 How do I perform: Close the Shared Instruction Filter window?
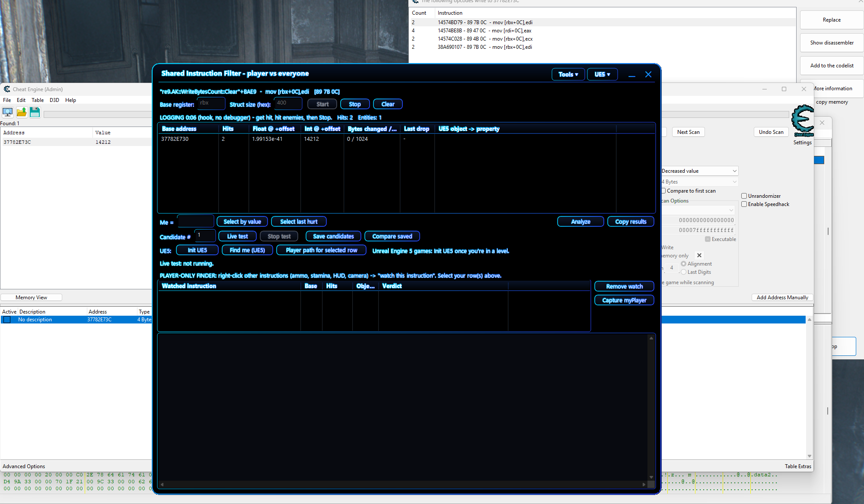648,75
